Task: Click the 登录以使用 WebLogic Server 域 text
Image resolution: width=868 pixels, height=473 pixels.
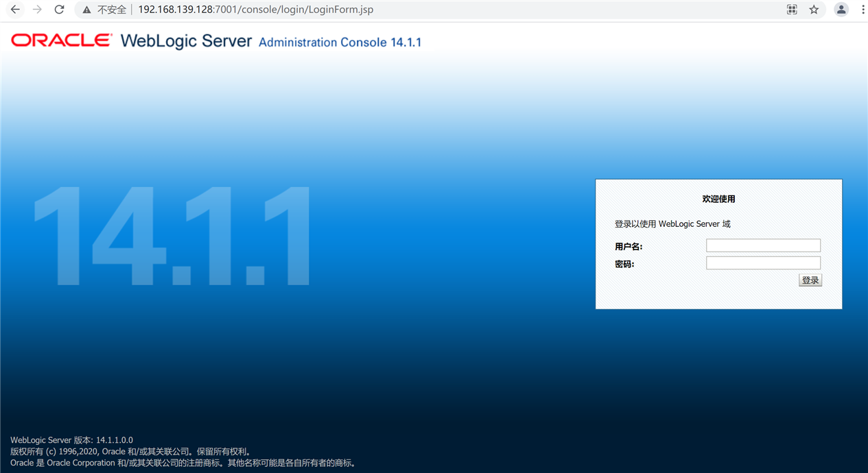Action: (x=672, y=224)
